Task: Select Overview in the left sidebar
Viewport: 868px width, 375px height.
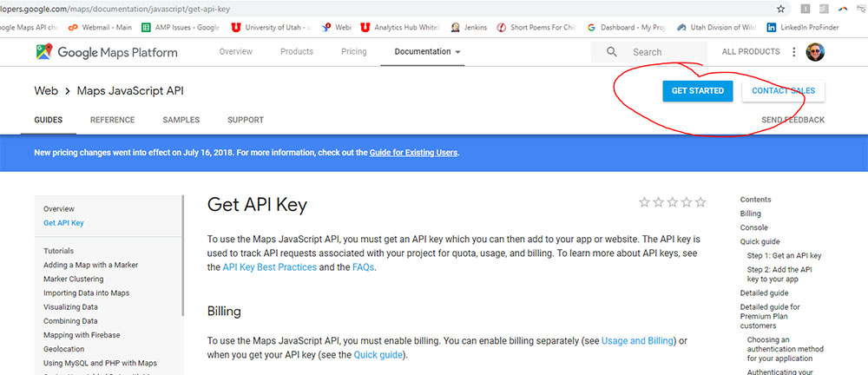Action: pos(59,209)
